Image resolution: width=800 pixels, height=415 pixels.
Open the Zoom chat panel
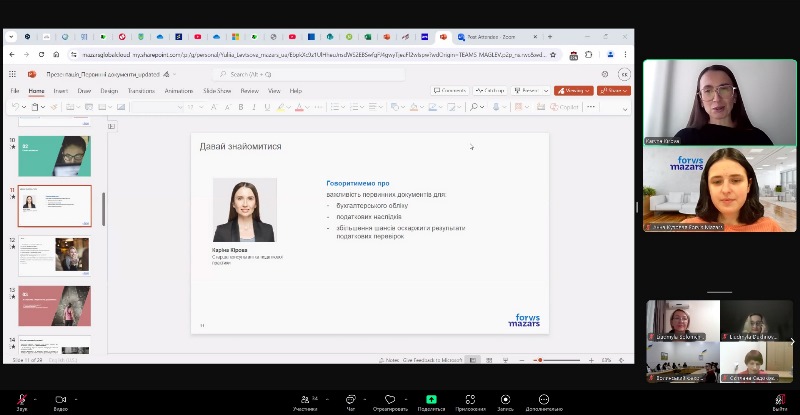pyautogui.click(x=350, y=399)
